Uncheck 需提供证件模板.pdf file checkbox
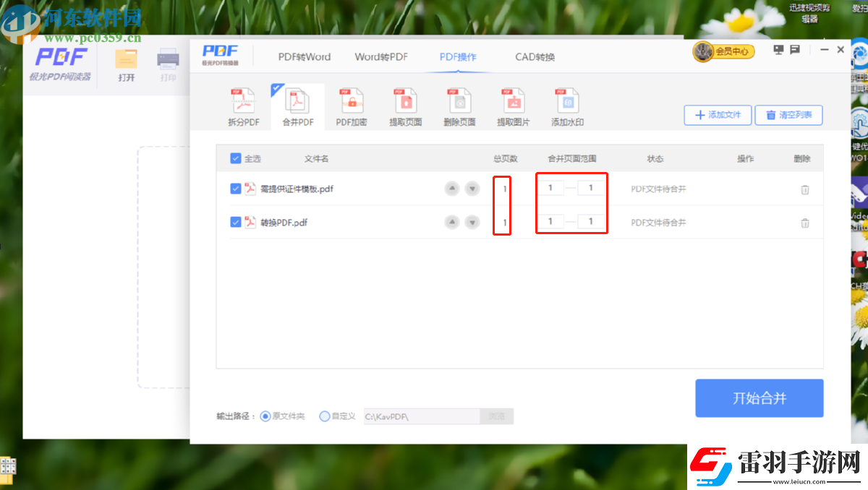This screenshot has width=868, height=490. coord(235,189)
